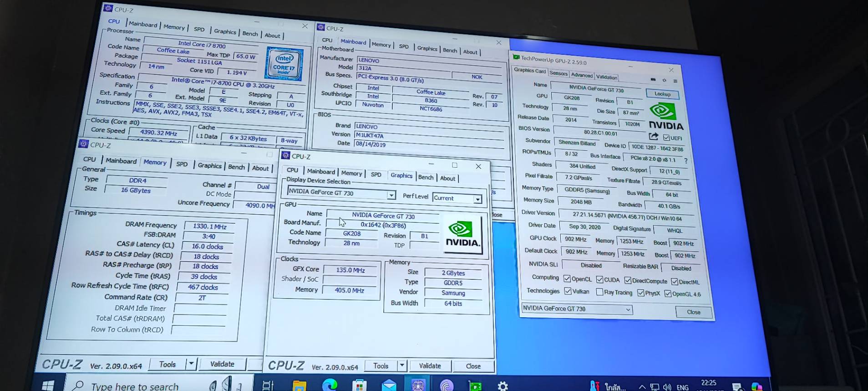This screenshot has height=391, width=868.
Task: Expand GPU-Z graphics card selector dropdown
Action: pyautogui.click(x=628, y=309)
